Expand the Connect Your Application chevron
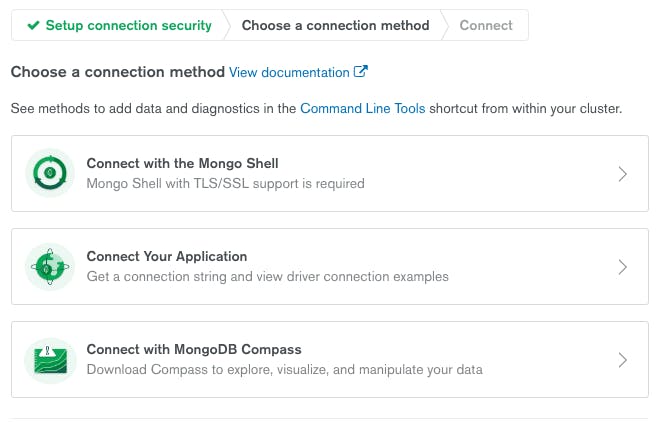 click(x=622, y=267)
